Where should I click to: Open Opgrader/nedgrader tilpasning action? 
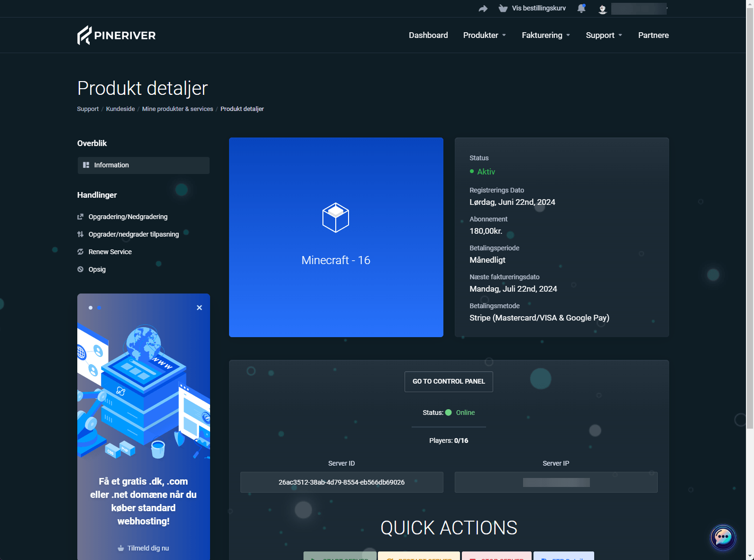(x=134, y=234)
